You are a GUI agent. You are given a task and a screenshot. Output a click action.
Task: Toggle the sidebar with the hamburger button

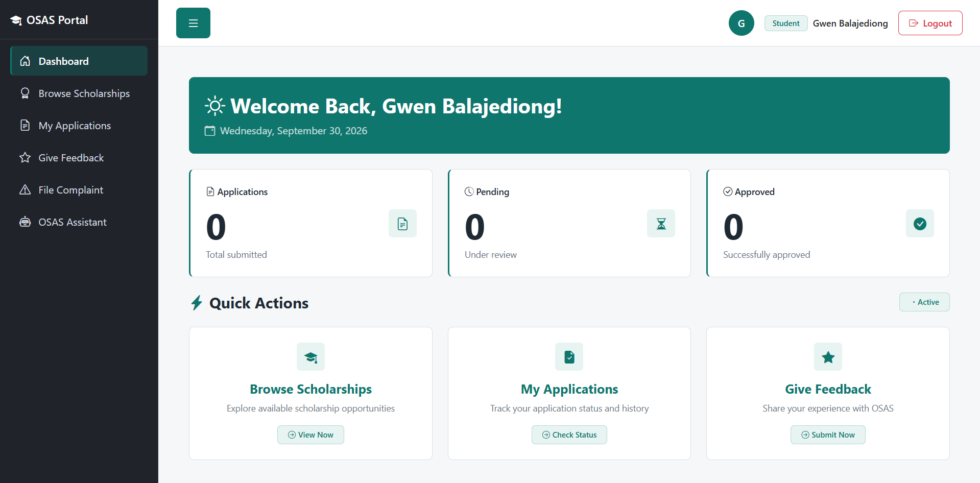coord(193,23)
